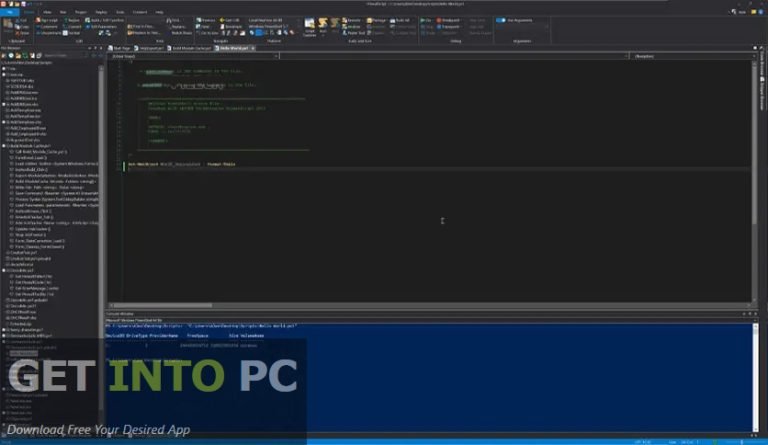Click the large Run script icon
This screenshot has height=445, width=768.
pyautogui.click(x=323, y=23)
